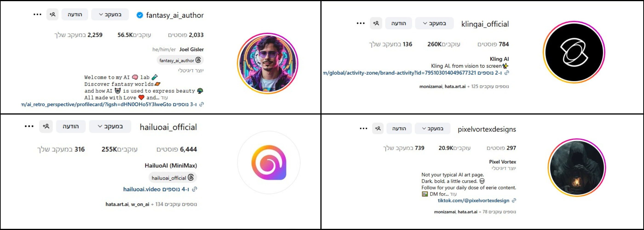644x230 pixels.
Task: Open more options for hailuoai_official profile
Action: click(x=29, y=126)
